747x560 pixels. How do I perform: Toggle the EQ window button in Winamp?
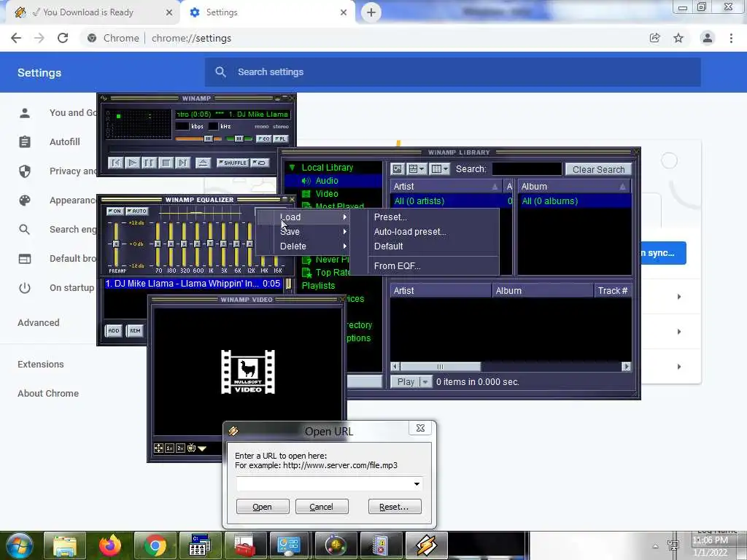[x=263, y=139]
